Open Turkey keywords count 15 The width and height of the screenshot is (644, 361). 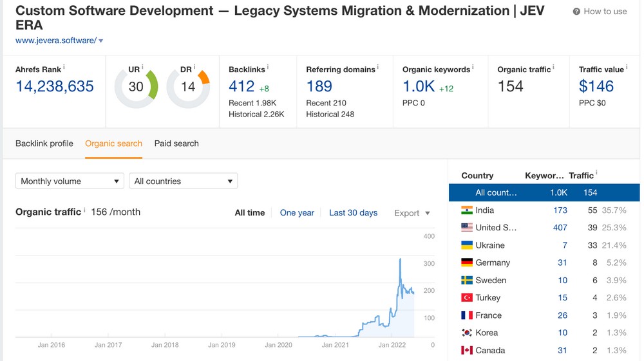(562, 297)
